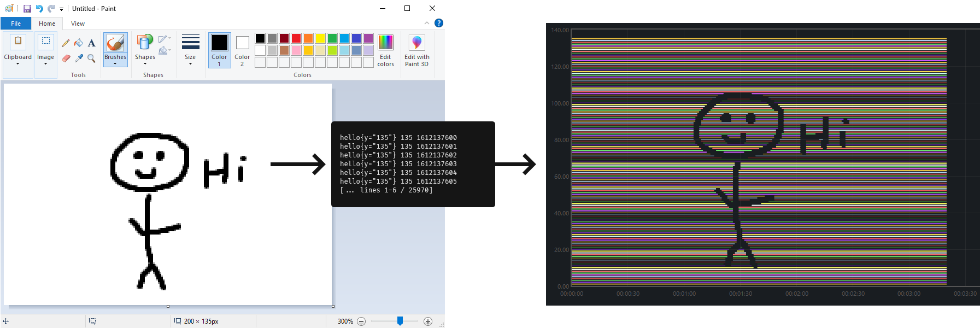980x328 pixels.
Task: Select the Text tool
Action: [91, 43]
